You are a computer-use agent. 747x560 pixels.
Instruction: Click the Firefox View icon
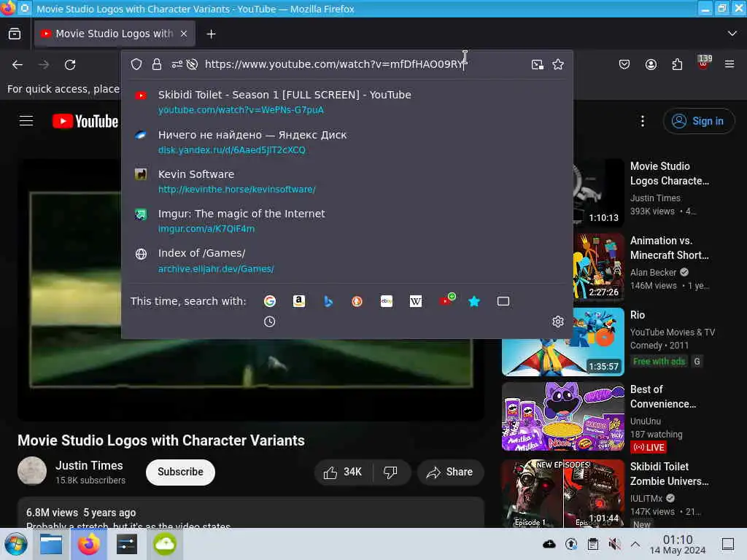[15, 34]
